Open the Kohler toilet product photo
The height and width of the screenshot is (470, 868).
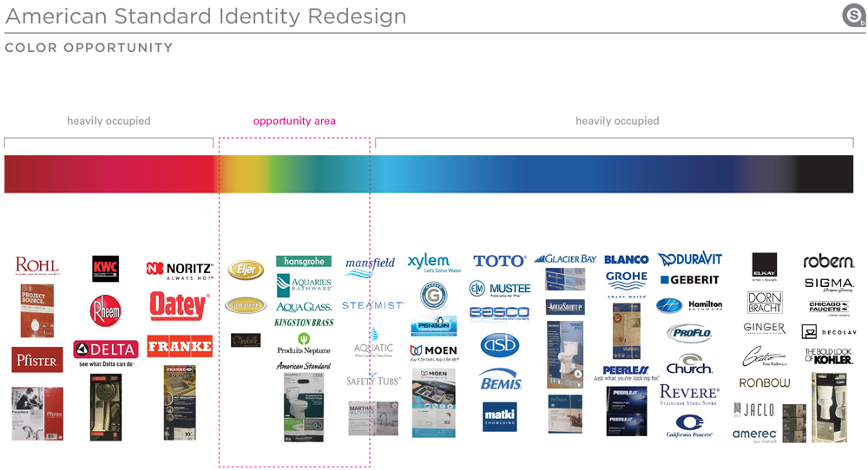(x=829, y=408)
